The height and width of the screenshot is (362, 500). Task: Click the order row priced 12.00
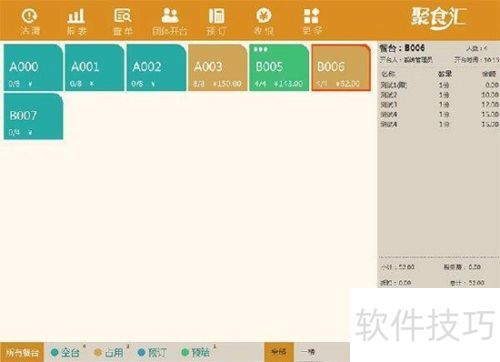[x=439, y=105]
